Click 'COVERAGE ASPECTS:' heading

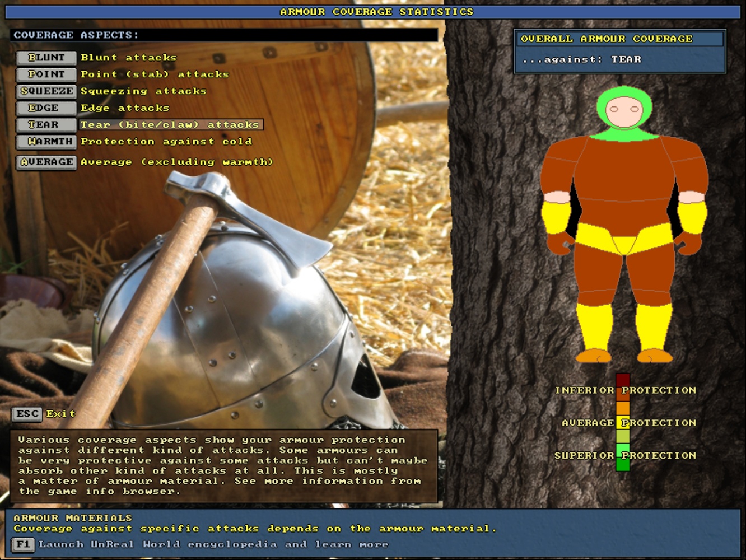[76, 35]
